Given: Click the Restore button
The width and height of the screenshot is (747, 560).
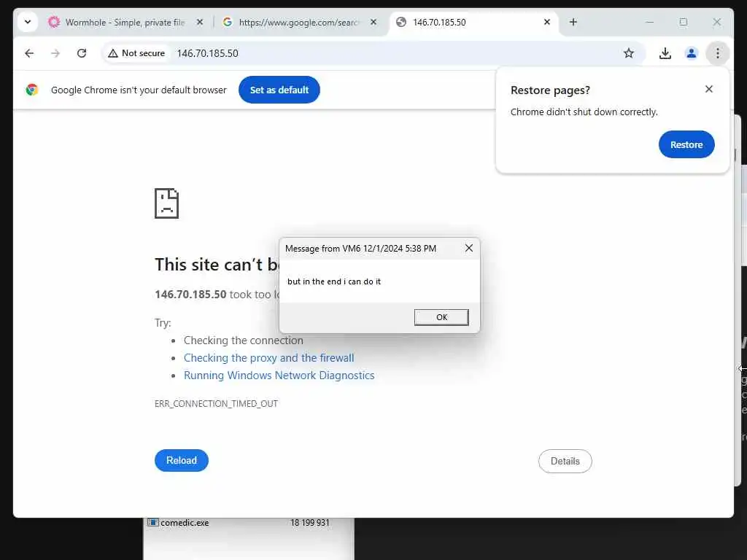Looking at the screenshot, I should click(686, 144).
